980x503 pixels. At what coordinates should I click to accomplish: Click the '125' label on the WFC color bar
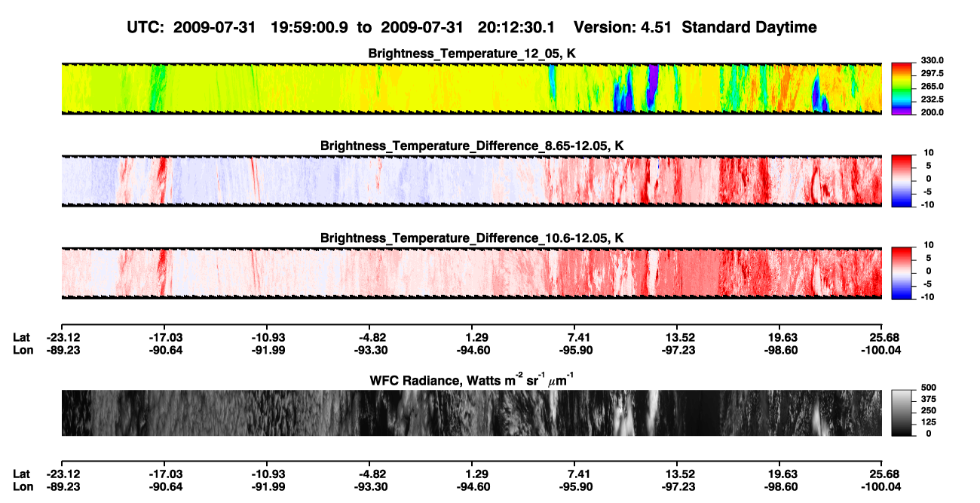tap(928, 422)
